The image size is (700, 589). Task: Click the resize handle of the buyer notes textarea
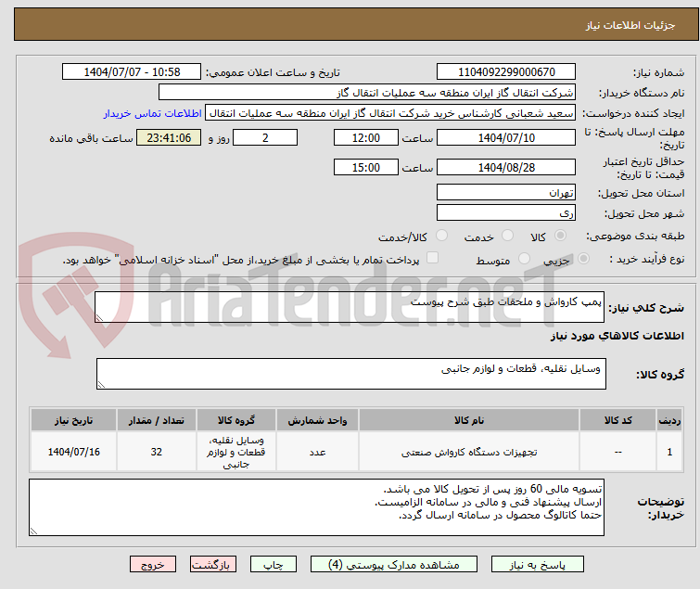[33, 531]
